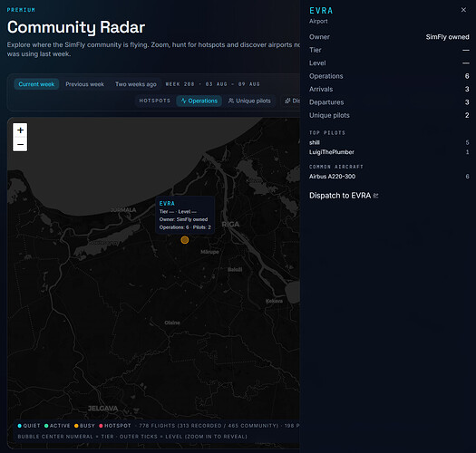Click the Airbus A220-300 aircraft entry
This screenshot has width=476, height=453.
[332, 177]
